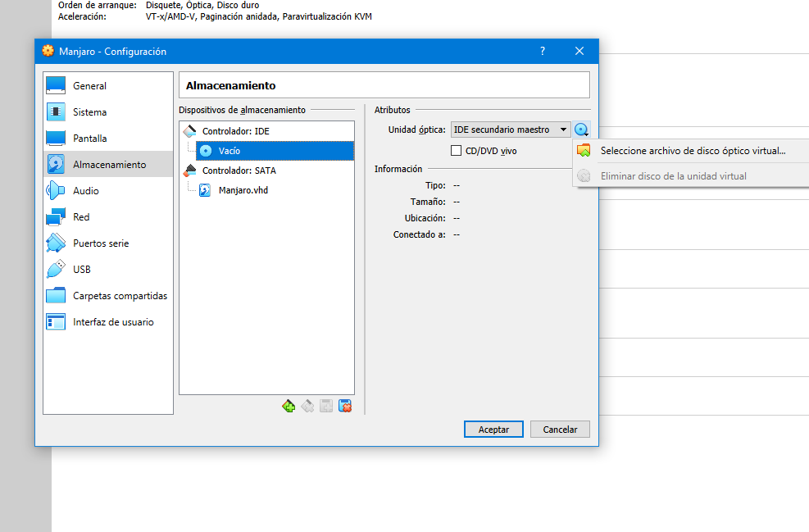Click the optical disc chooser icon
809x532 pixels.
[581, 130]
